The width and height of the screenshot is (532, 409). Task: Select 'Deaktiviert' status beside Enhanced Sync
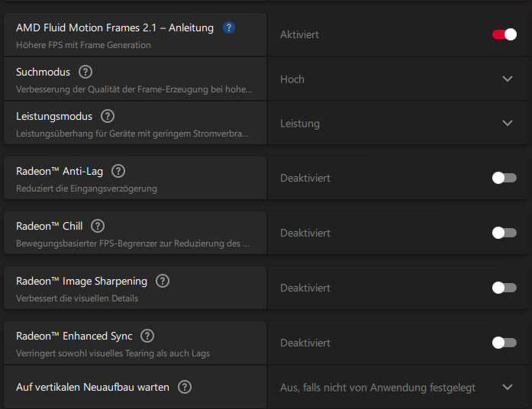[305, 343]
